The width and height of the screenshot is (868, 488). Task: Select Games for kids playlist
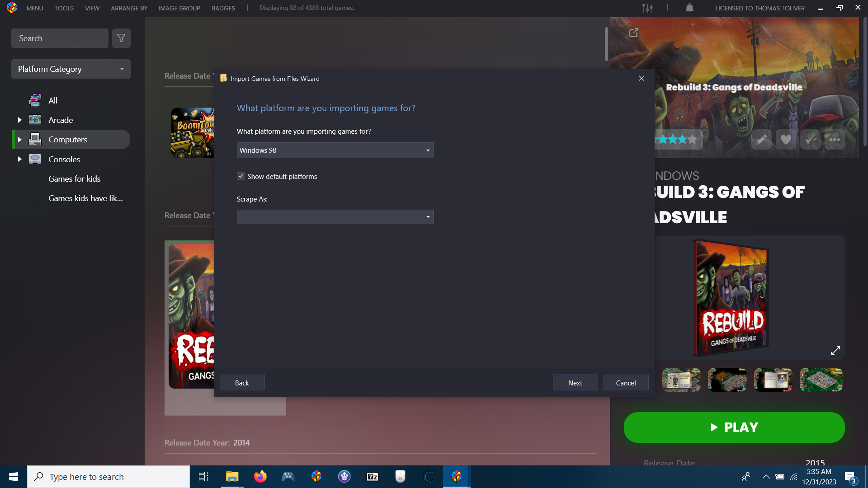click(x=75, y=178)
